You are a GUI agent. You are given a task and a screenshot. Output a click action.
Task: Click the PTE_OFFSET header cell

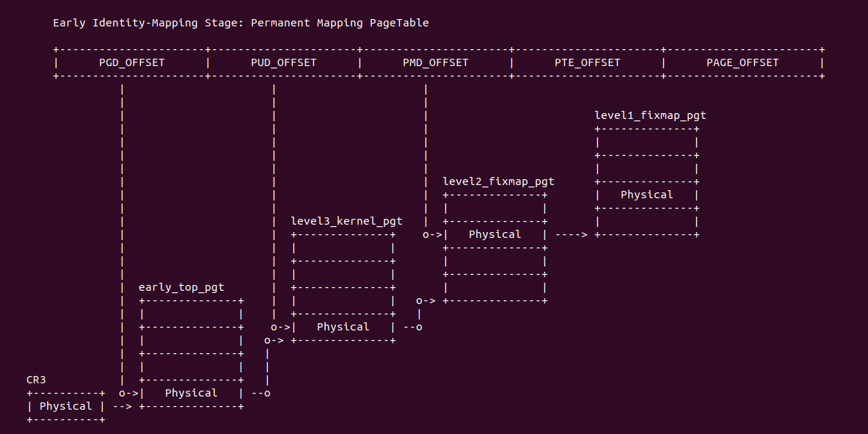[587, 62]
